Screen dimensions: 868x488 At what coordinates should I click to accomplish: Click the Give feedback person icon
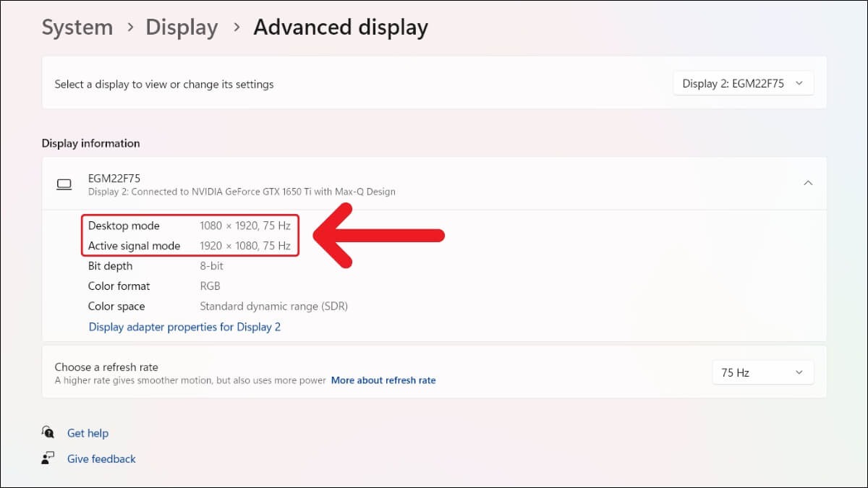pyautogui.click(x=48, y=458)
